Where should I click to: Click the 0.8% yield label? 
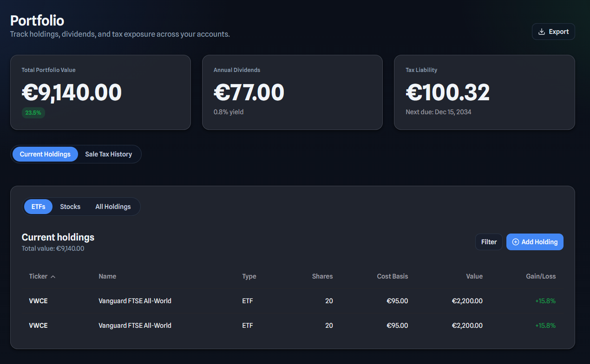(x=229, y=112)
